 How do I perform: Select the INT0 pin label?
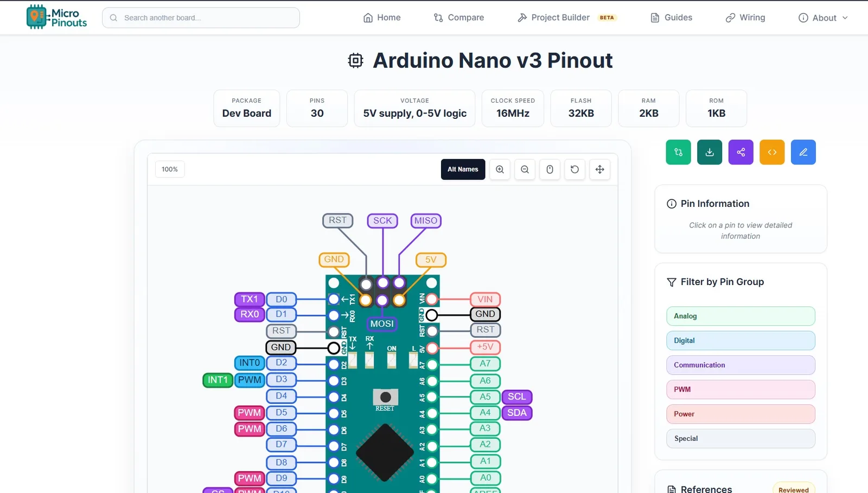point(250,363)
